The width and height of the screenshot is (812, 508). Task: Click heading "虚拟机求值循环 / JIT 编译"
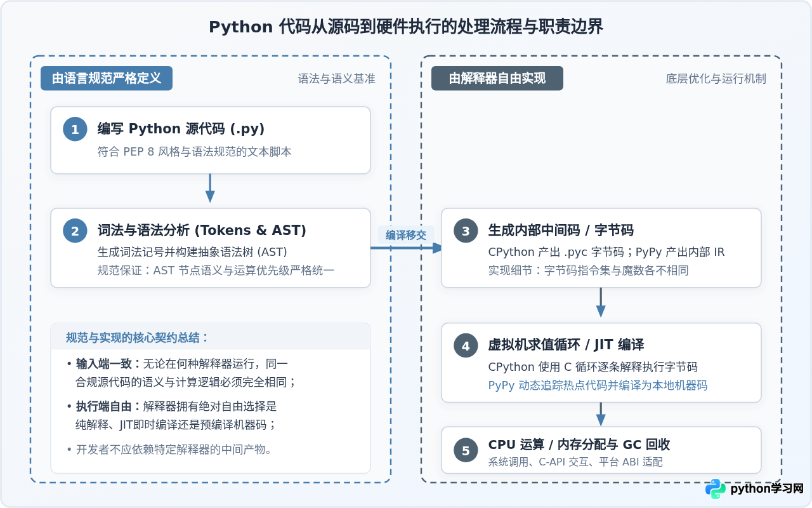click(566, 345)
